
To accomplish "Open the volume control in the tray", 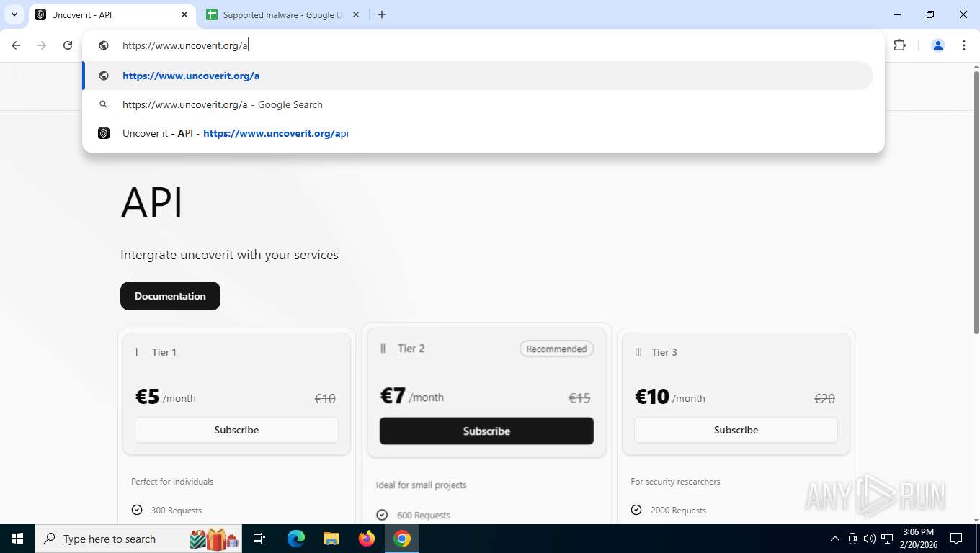I will coord(869,539).
